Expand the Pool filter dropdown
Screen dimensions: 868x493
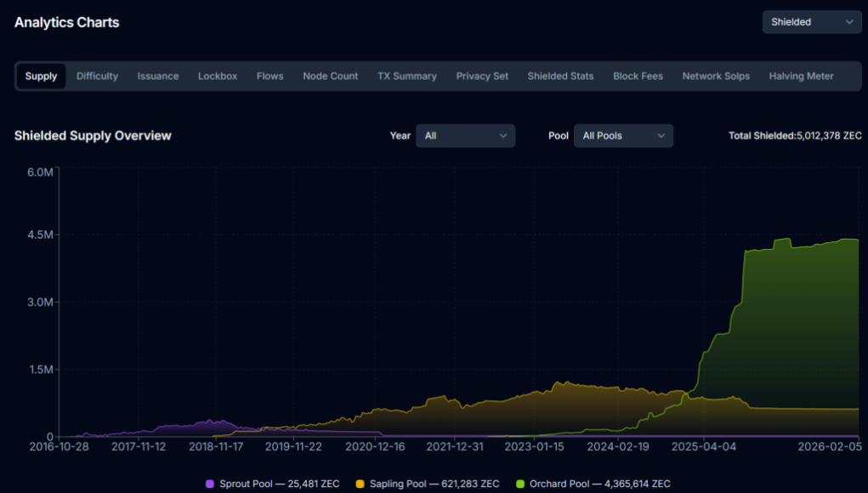click(x=623, y=136)
